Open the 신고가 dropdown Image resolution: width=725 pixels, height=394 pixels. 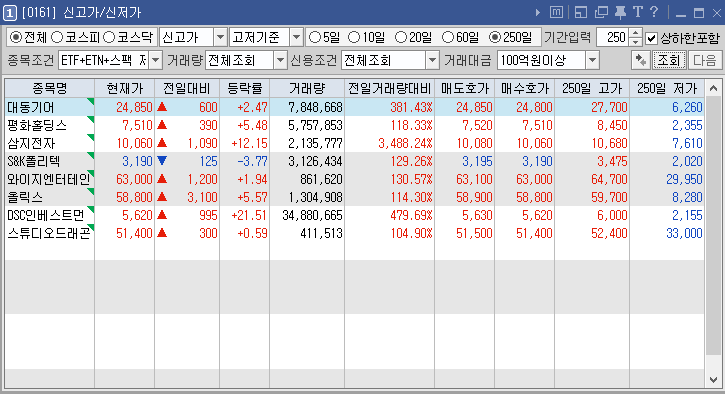(x=221, y=37)
